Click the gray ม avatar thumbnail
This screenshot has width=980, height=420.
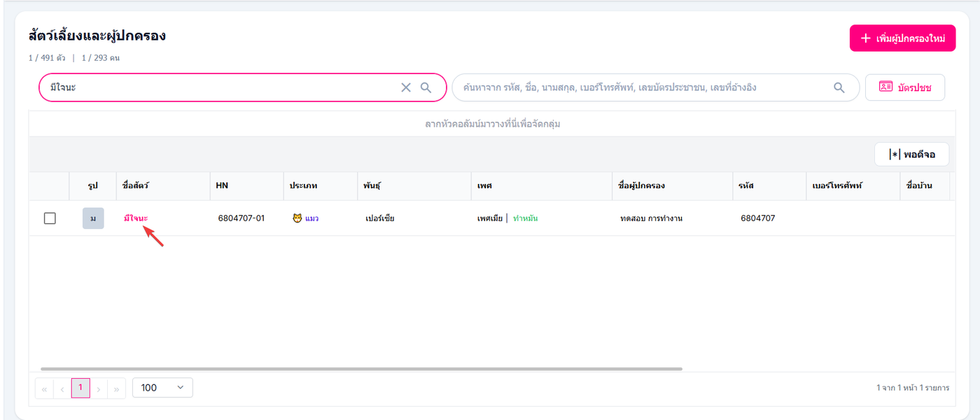(x=93, y=218)
